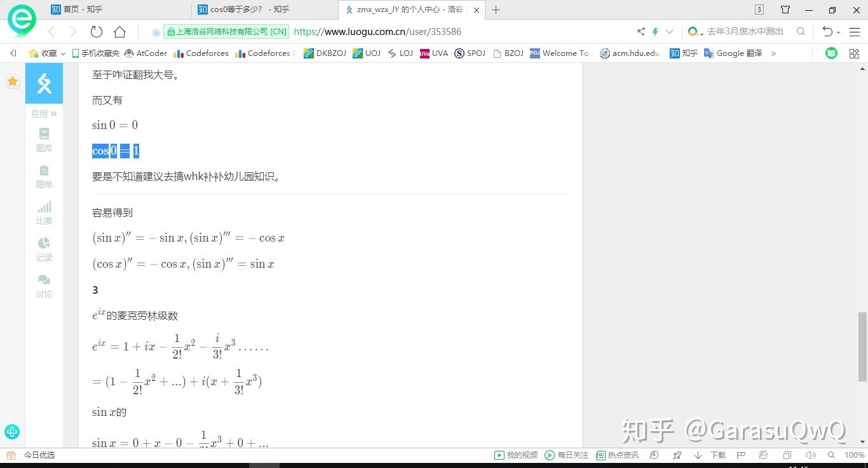868x468 pixels.
Task: Open 记录 records in Luogu sidebar
Action: tap(44, 249)
